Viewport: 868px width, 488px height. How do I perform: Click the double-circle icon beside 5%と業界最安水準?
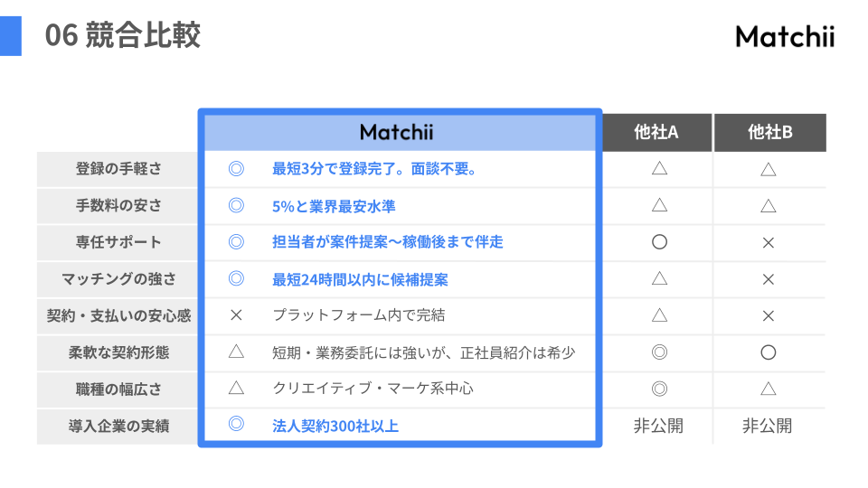pos(236,205)
